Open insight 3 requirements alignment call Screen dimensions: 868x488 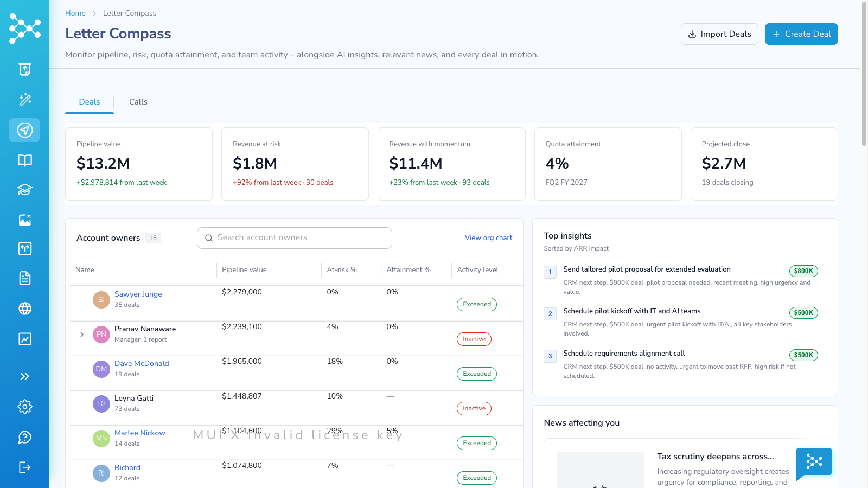[x=624, y=353]
